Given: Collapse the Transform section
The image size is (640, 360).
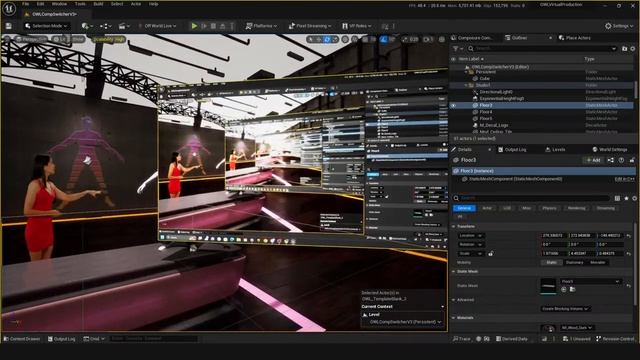Looking at the screenshot, I should (453, 227).
